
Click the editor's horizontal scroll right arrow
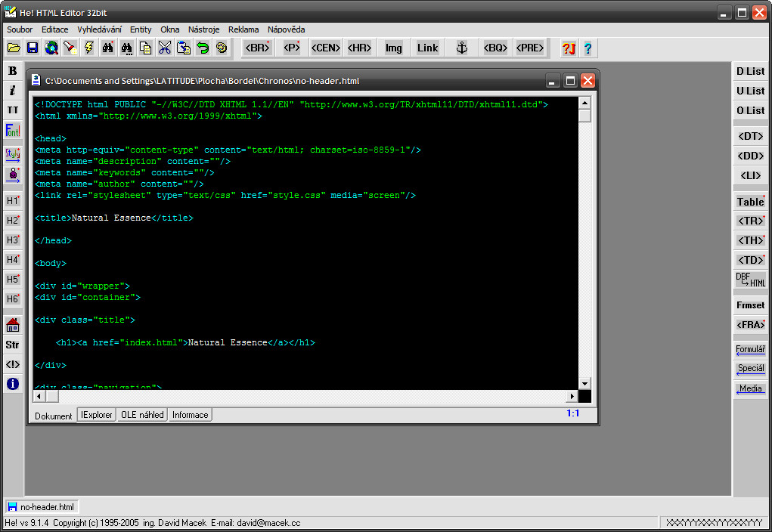click(x=572, y=396)
